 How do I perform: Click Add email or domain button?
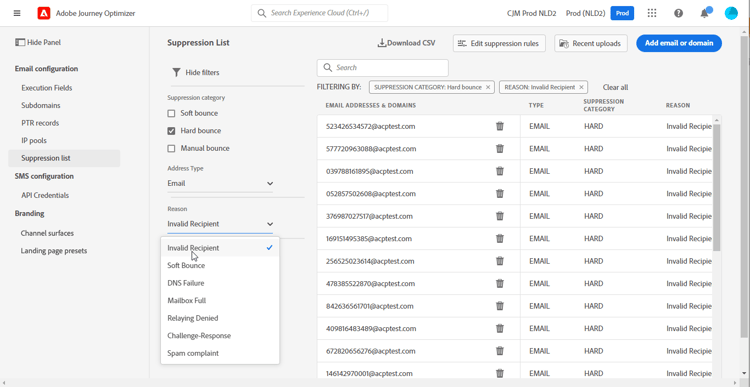pyautogui.click(x=679, y=43)
